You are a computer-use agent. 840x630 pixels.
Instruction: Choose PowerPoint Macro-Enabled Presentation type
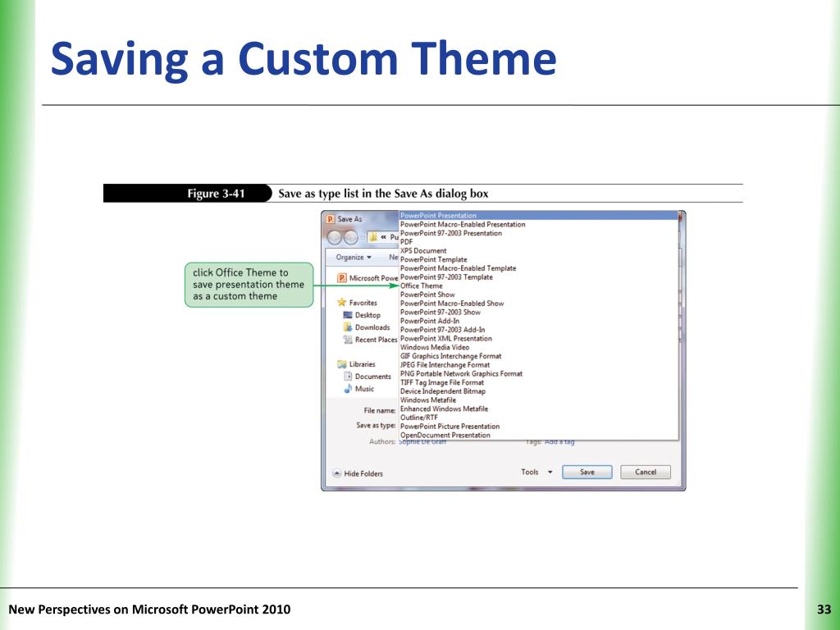(x=538, y=225)
